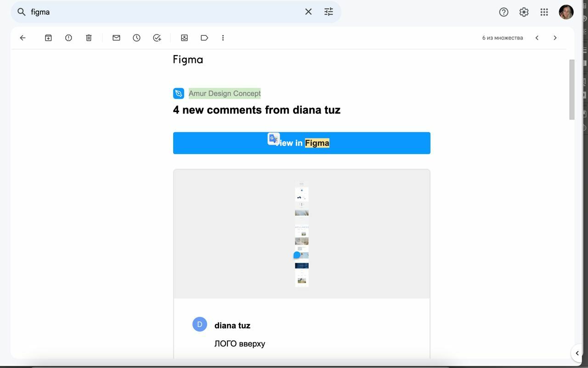This screenshot has height=368, width=588.
Task: Open Gmail settings gear
Action: [x=524, y=12]
